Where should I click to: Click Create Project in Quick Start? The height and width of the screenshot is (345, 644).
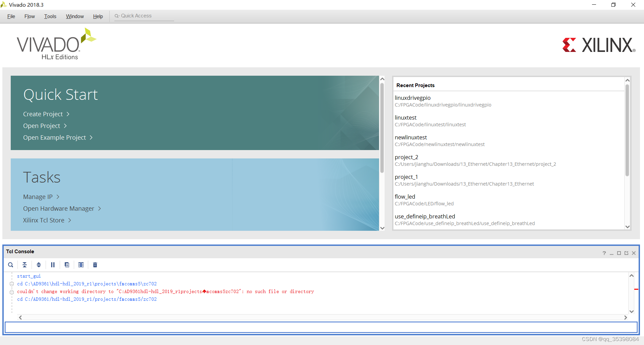[x=43, y=114]
